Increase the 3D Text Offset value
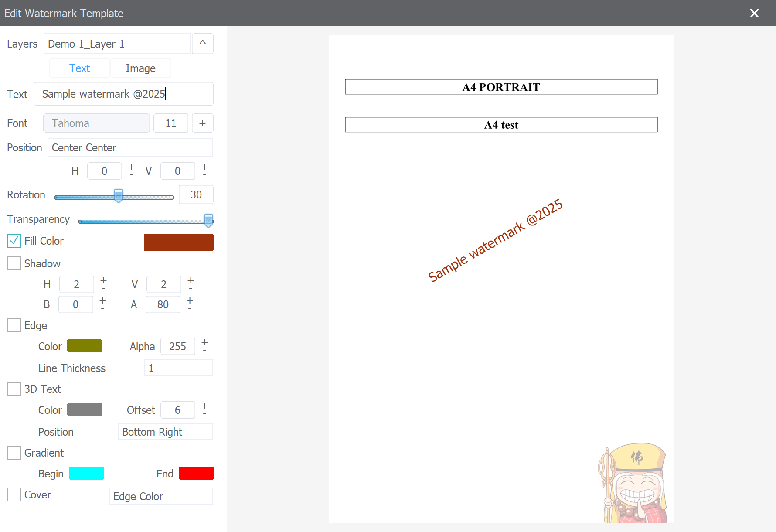Viewport: 776px width, 532px height. [x=204, y=406]
